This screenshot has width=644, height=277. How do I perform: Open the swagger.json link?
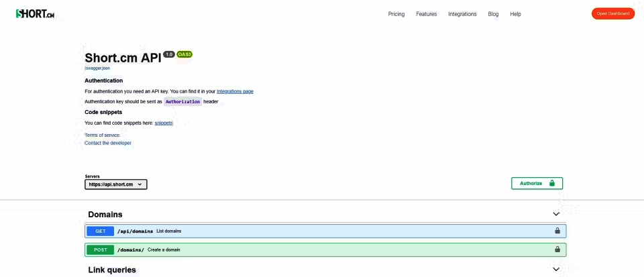pos(97,68)
